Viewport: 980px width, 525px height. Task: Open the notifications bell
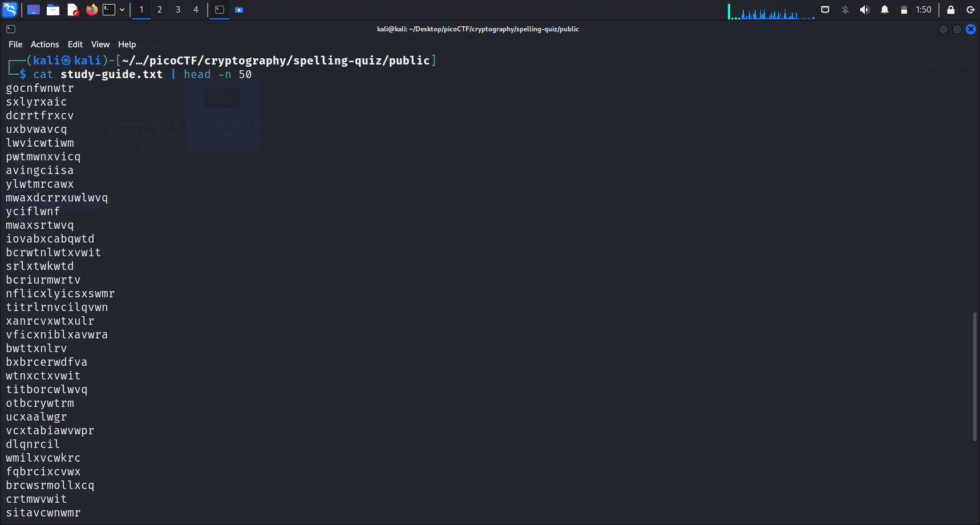point(885,10)
